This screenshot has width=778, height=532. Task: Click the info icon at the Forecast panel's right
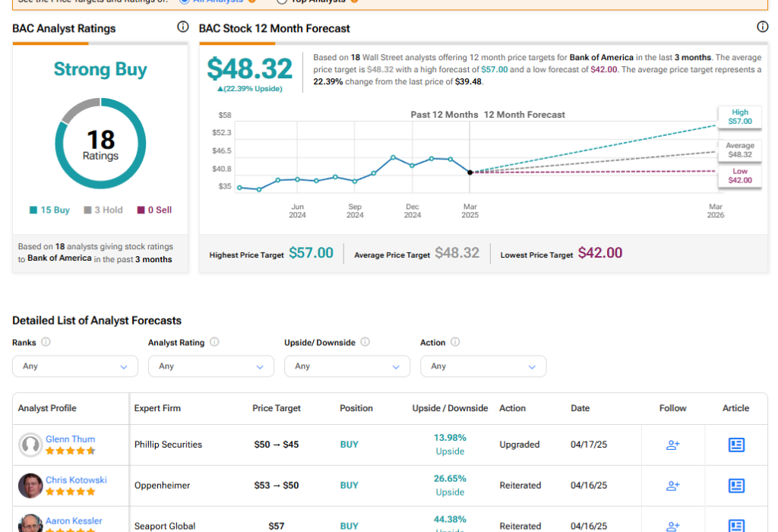[763, 27]
